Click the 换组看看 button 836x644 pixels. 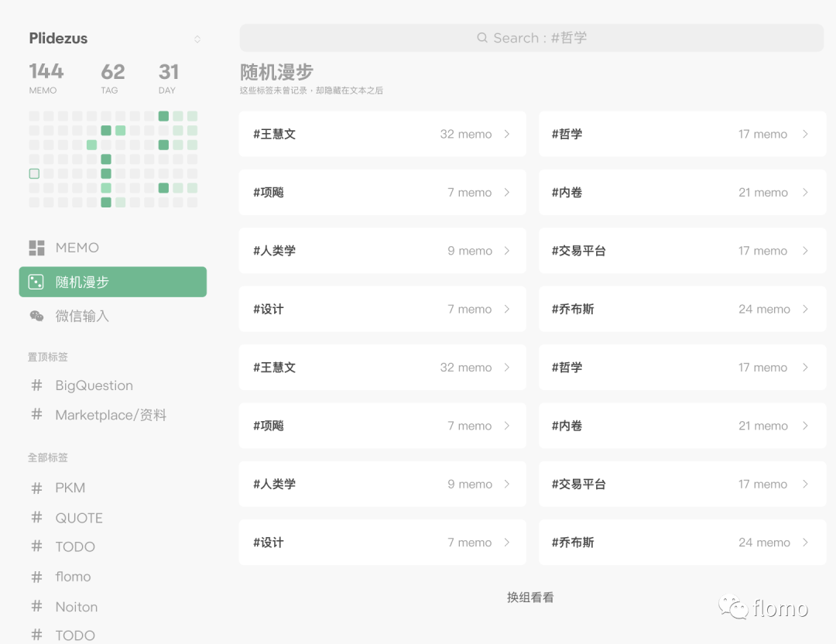click(x=530, y=597)
